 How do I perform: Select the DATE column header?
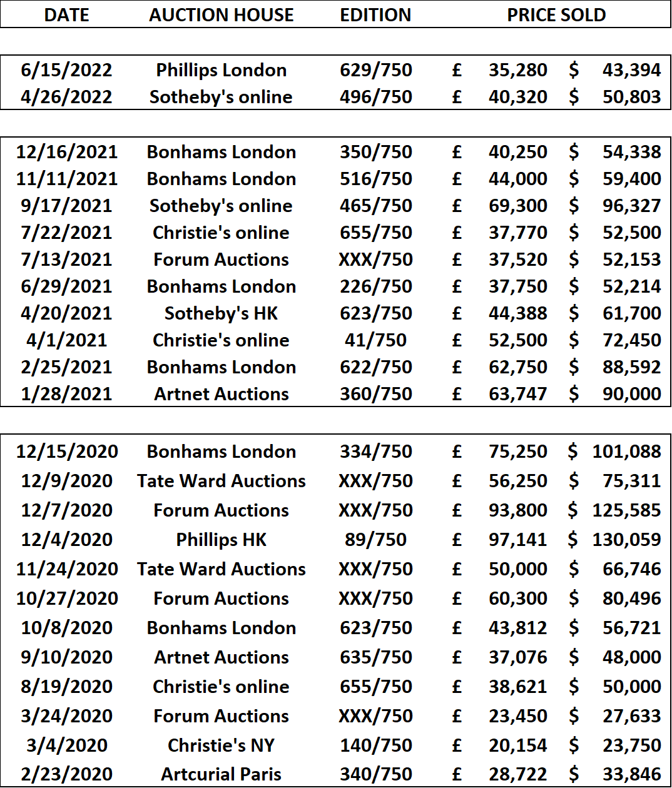pyautogui.click(x=67, y=15)
